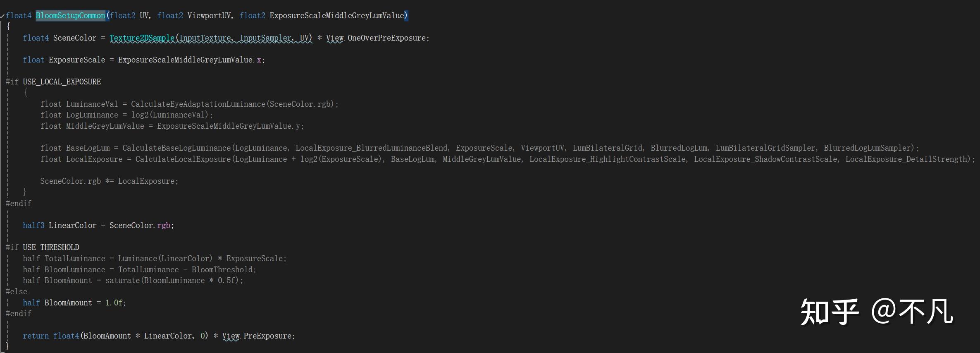Click the SceneColor.rgb multiply-assign line
980x353 pixels.
[x=109, y=181]
